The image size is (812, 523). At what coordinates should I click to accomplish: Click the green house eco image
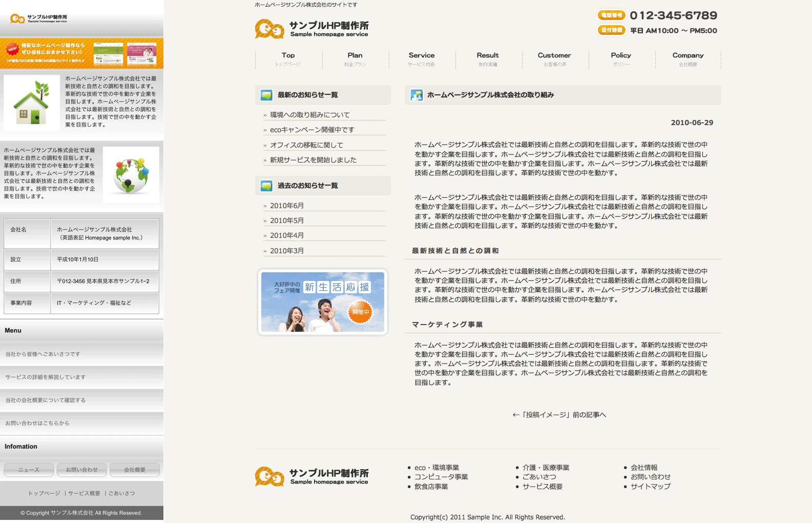coord(32,103)
